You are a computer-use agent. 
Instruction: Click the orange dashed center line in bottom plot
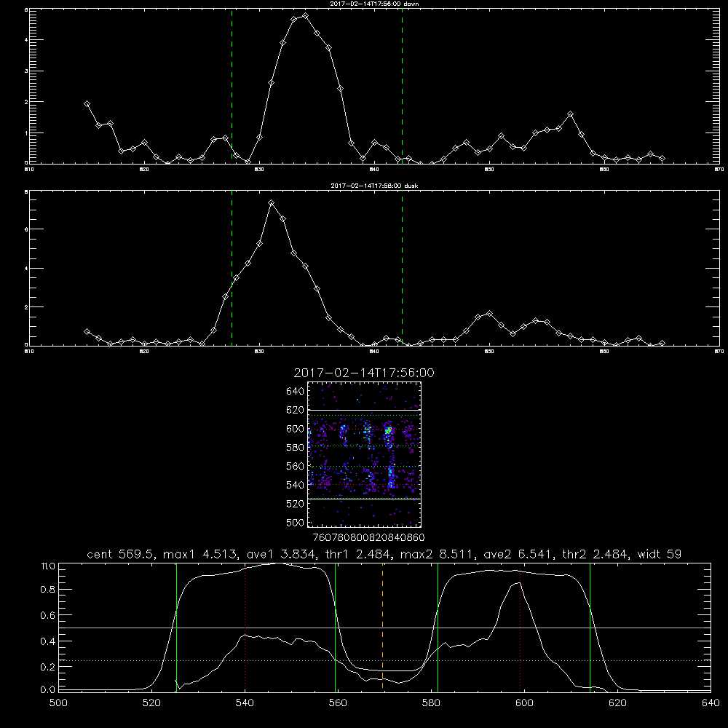pyautogui.click(x=383, y=627)
